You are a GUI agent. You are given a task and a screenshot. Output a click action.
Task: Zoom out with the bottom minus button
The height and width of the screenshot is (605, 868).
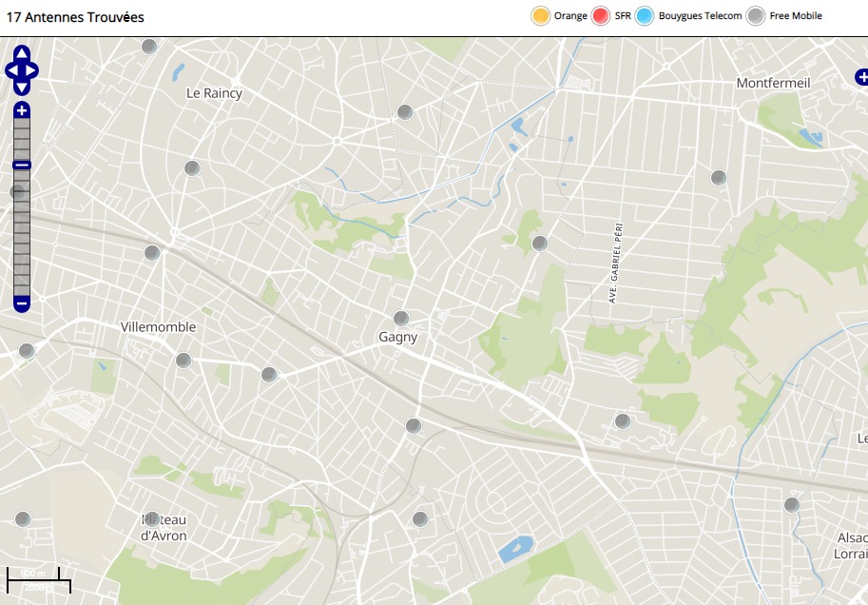pos(22,304)
